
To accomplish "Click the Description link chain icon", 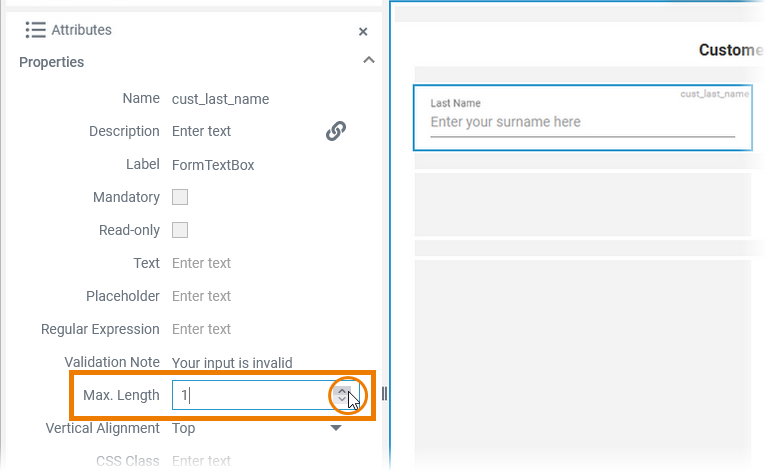I will [336, 131].
